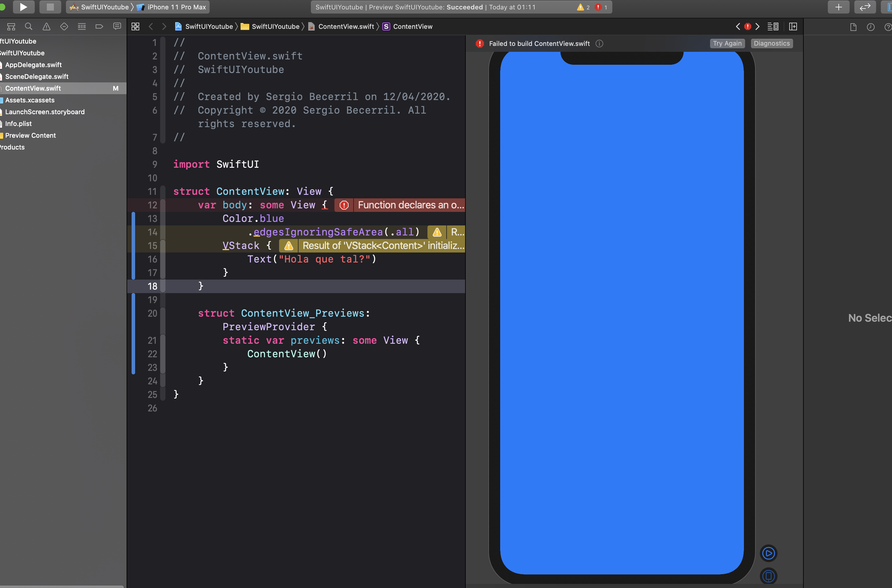Open the SwiftUIYoutube scheme selector
Screen dimensions: 892x588
100,7
